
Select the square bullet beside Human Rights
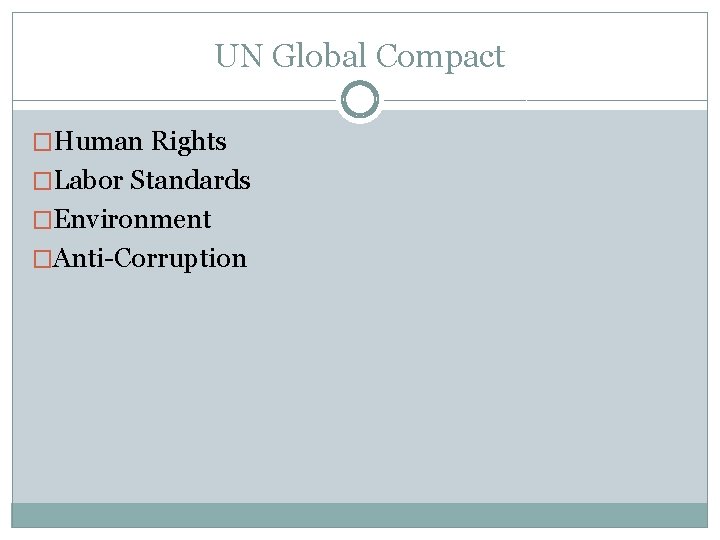(x=42, y=142)
